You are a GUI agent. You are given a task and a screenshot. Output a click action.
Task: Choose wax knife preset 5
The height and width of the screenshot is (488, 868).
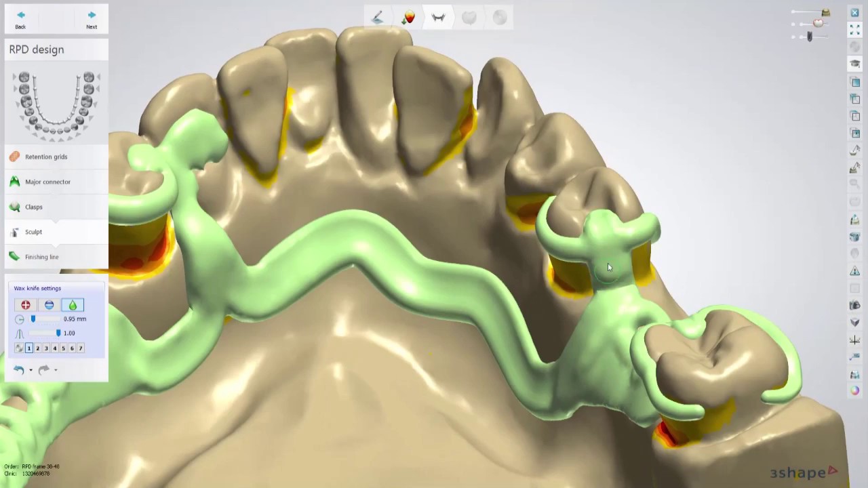click(63, 348)
